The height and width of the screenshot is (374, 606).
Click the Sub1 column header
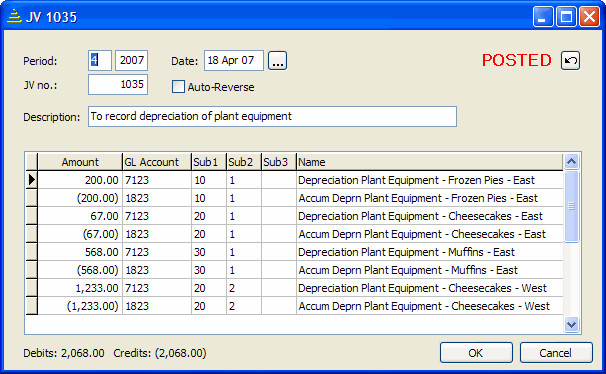pyautogui.click(x=209, y=162)
